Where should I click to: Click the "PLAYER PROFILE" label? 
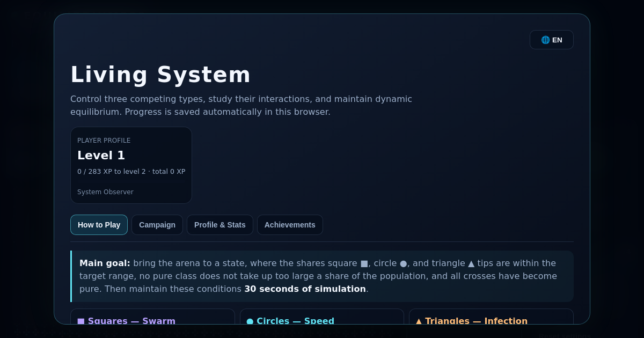(x=104, y=141)
